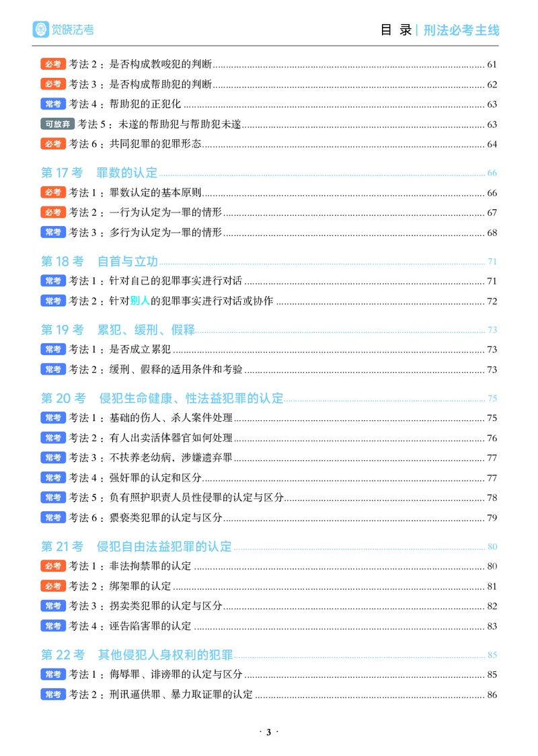Click the 必考 badge beside 共同犯罪的犯罪形态
This screenshot has width=538, height=756.
click(x=53, y=144)
